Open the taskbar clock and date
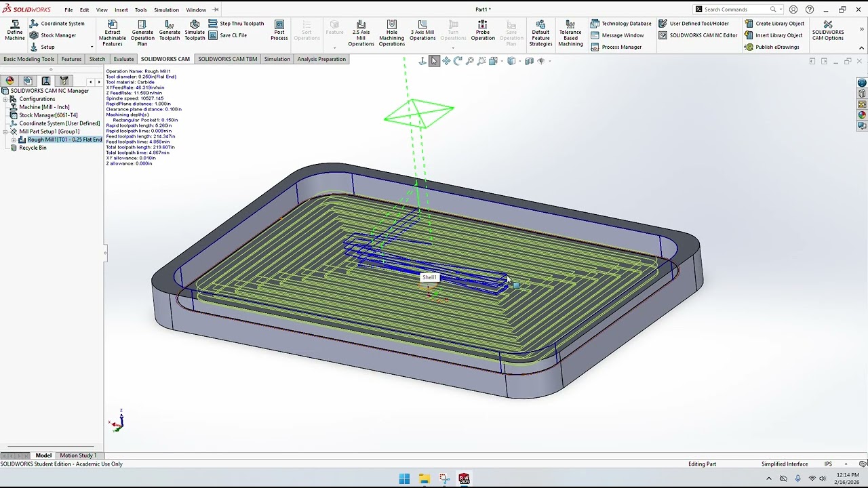The width and height of the screenshot is (868, 488). pos(848,479)
